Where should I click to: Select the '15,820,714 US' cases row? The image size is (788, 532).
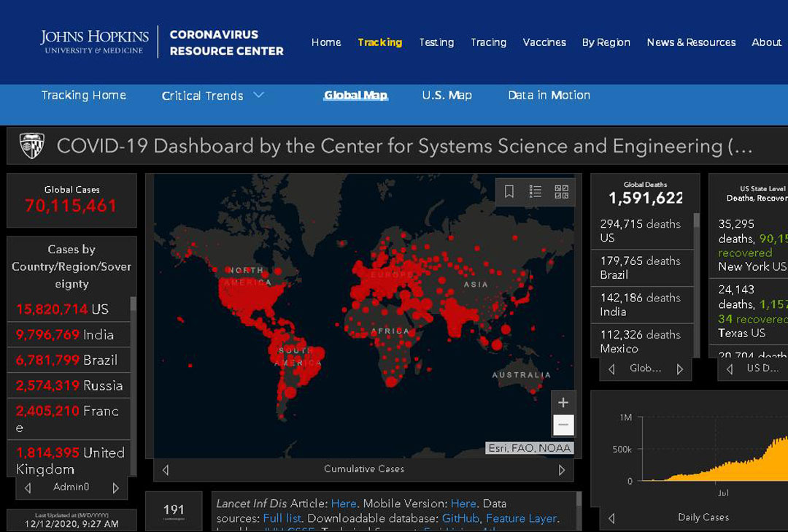click(x=69, y=309)
